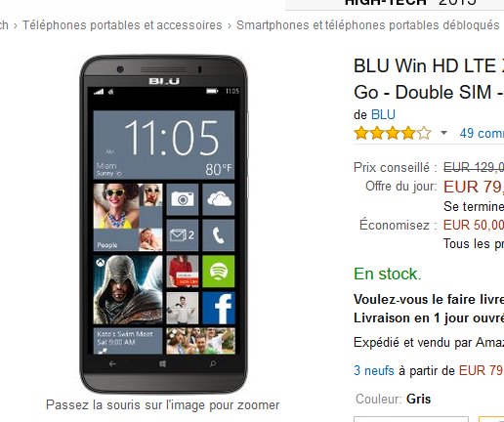Screen dimensions: 504x422
Task: Click the search key on phone
Action: click(x=213, y=363)
